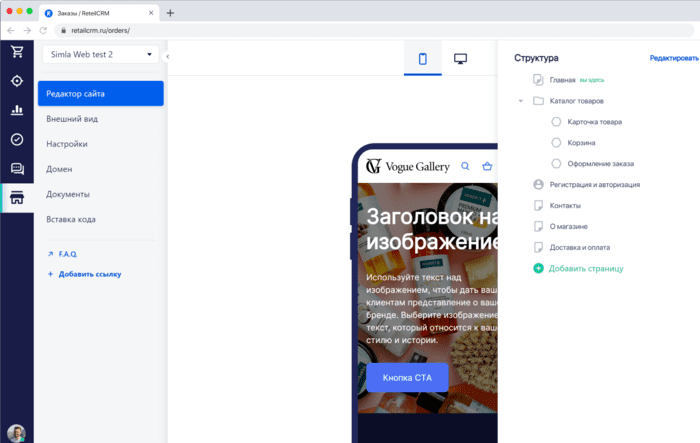Screen dimensions: 700x443
Task: Click green plus icon for adding page
Action: (x=538, y=268)
